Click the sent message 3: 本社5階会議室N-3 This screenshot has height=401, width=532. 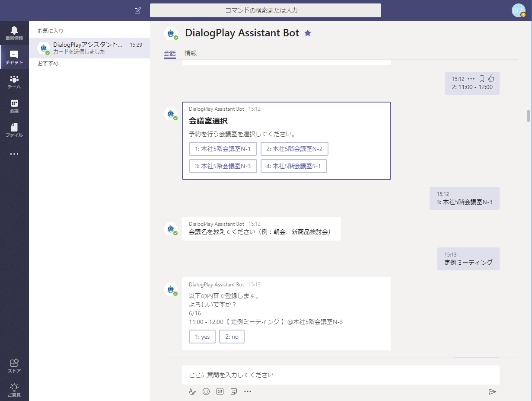(x=465, y=199)
